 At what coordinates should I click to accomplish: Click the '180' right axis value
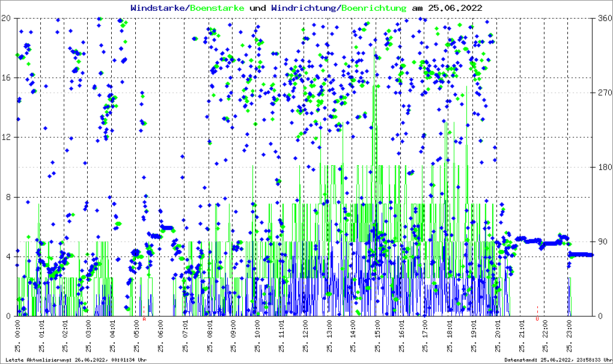tap(604, 167)
